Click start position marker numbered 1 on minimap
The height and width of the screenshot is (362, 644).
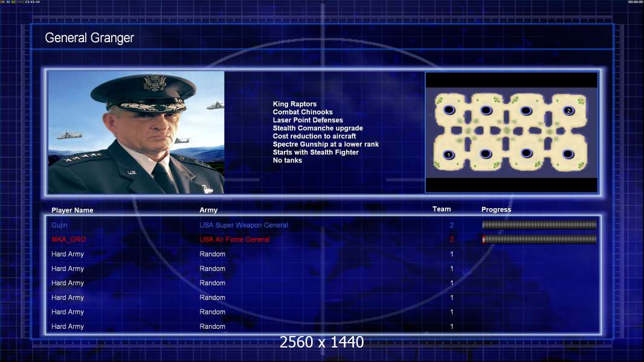(449, 155)
